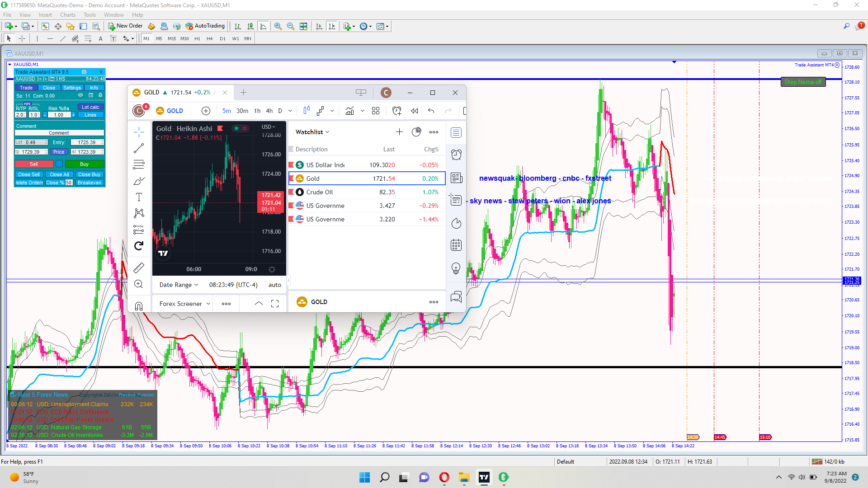Select the crosshair cursor tool

[x=22, y=39]
